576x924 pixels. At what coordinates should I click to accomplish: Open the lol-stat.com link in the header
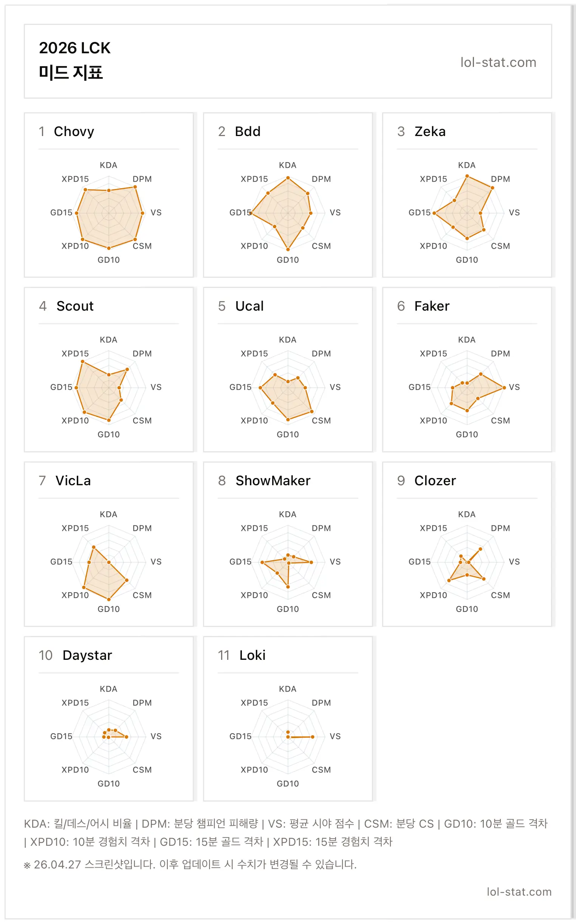498,62
